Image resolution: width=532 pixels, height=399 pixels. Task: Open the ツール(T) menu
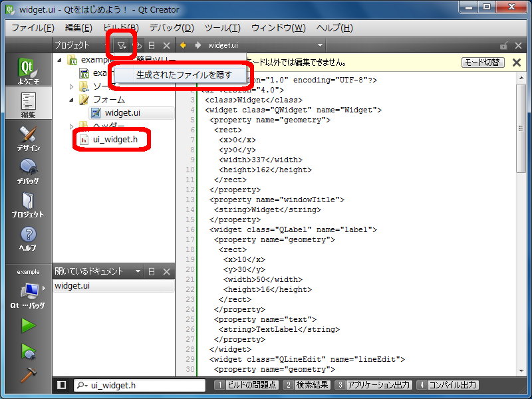click(222, 27)
